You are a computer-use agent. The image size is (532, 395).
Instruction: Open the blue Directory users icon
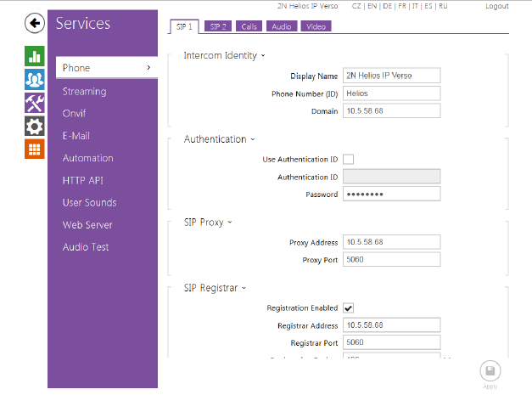(x=34, y=80)
